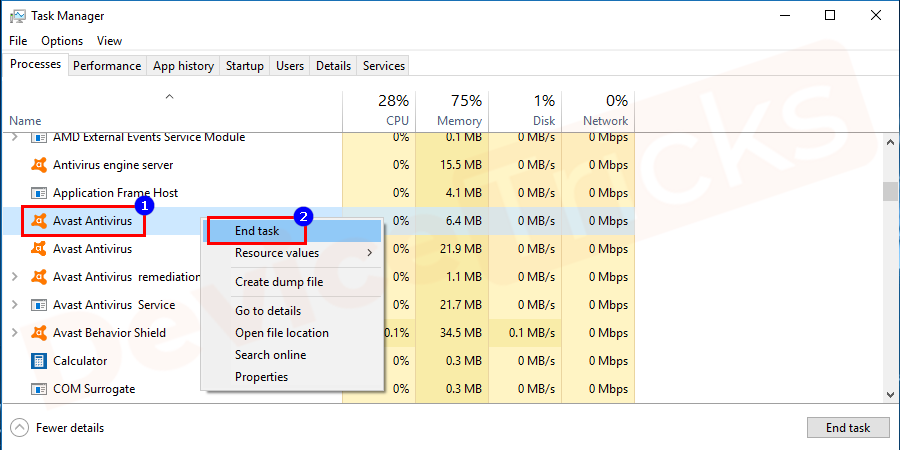Viewport: 900px width, 450px height.
Task: Click the 34.5 MB memory value
Action: tap(459, 332)
